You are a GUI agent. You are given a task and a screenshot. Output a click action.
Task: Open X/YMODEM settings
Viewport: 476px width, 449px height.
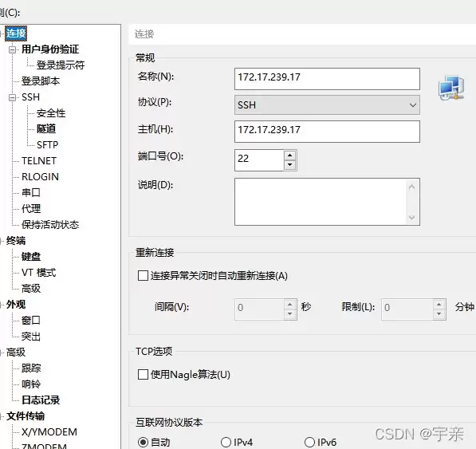tap(49, 432)
